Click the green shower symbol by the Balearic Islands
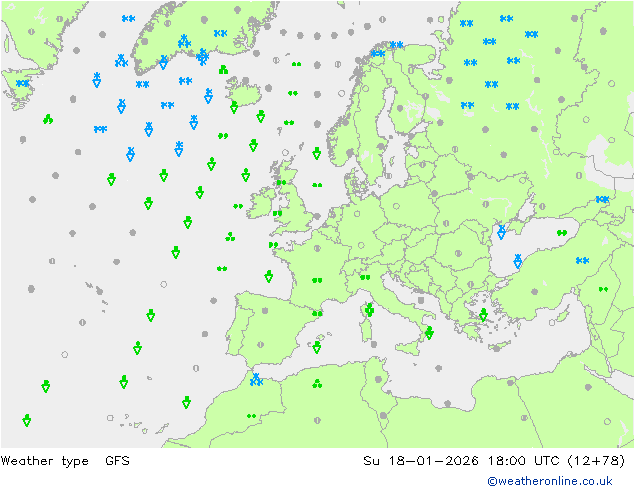The image size is (634, 490). click(317, 347)
